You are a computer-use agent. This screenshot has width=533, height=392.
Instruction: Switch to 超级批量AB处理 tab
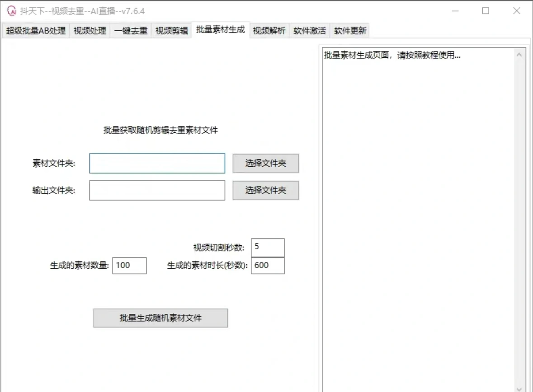(36, 31)
